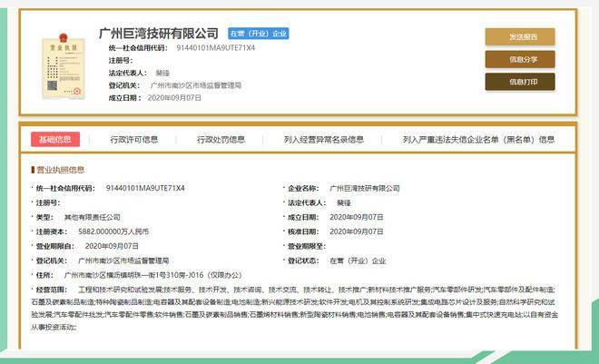Click the 法定代表人 name in license info
The width and height of the screenshot is (599, 364).
[x=344, y=202]
